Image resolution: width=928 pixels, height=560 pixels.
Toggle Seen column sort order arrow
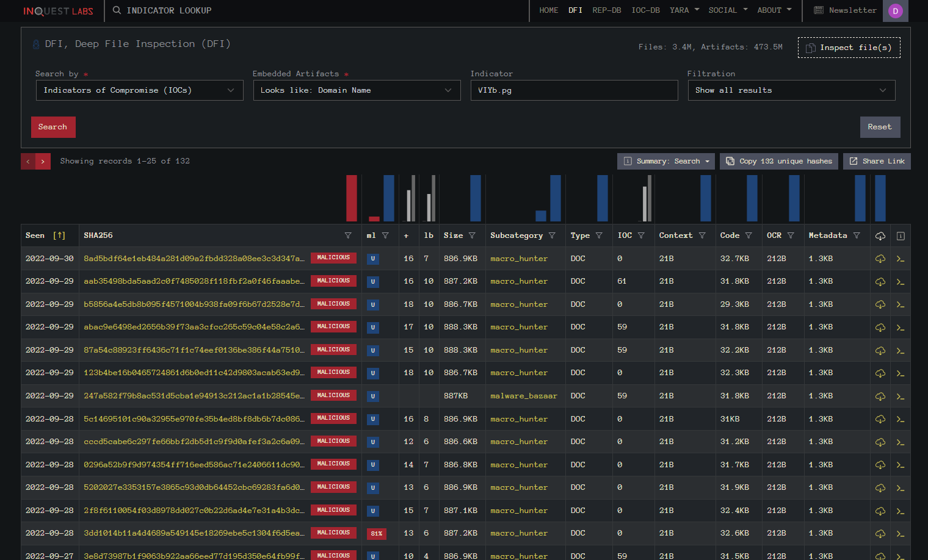click(59, 235)
